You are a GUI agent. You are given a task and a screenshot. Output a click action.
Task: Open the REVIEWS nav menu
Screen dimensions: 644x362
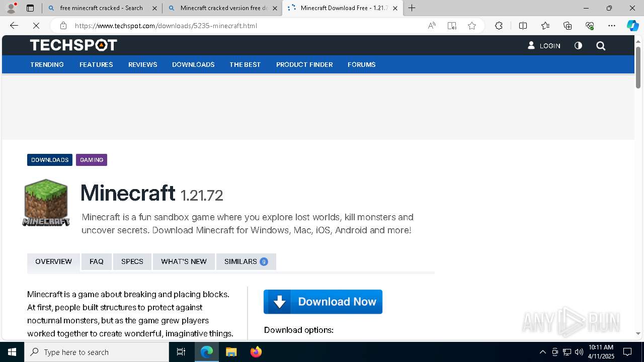(x=143, y=64)
